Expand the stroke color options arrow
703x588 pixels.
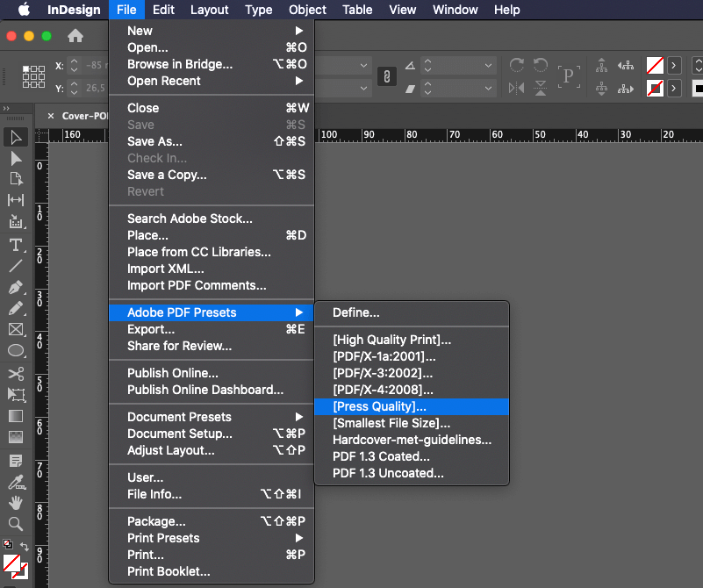pos(674,89)
